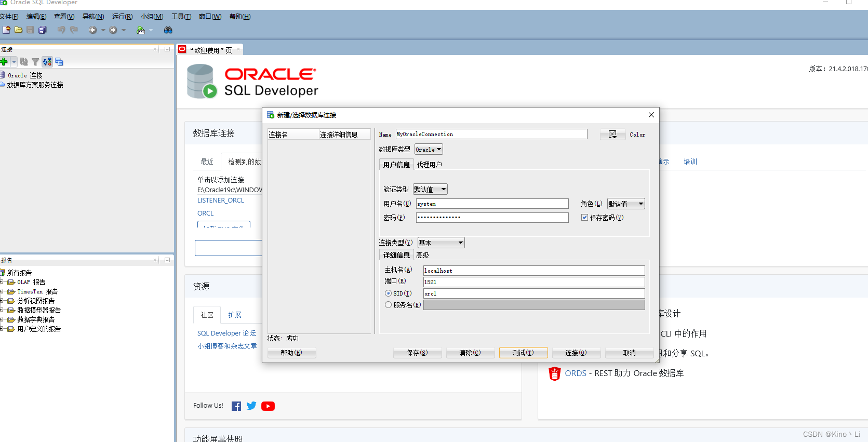Screen dimensions: 868x442
Task: Click the Back navigation arrow icon
Action: tap(92, 30)
